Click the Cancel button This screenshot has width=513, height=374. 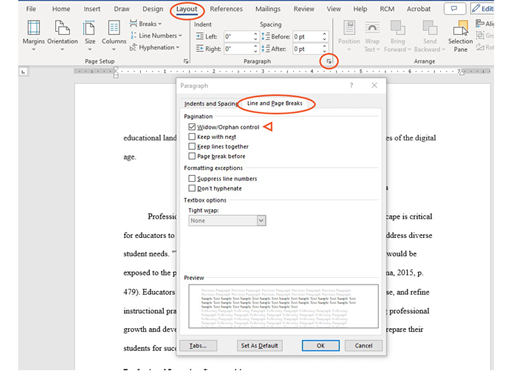364,346
